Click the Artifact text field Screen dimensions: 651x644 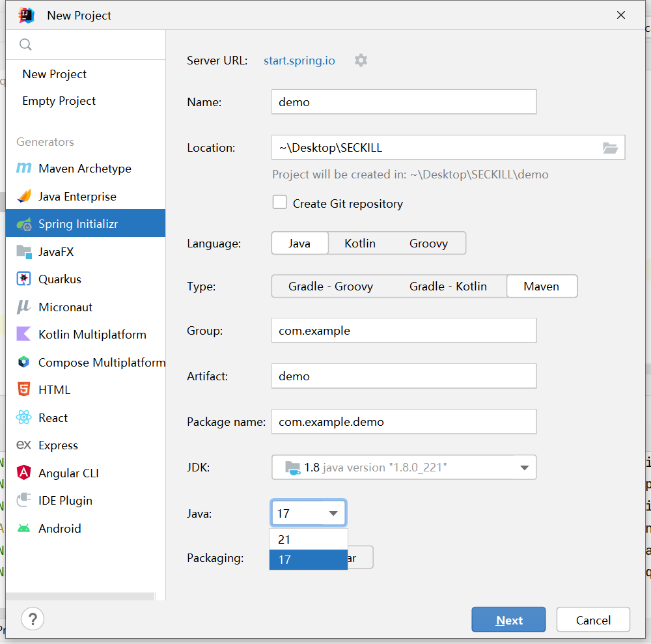click(x=404, y=376)
